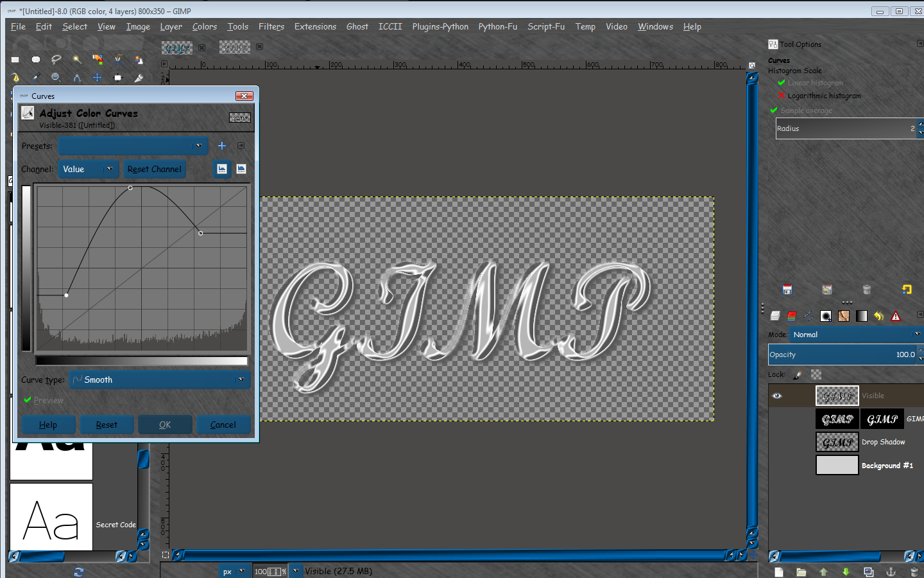Select the Align tool
The height and width of the screenshot is (578, 924).
[x=118, y=78]
